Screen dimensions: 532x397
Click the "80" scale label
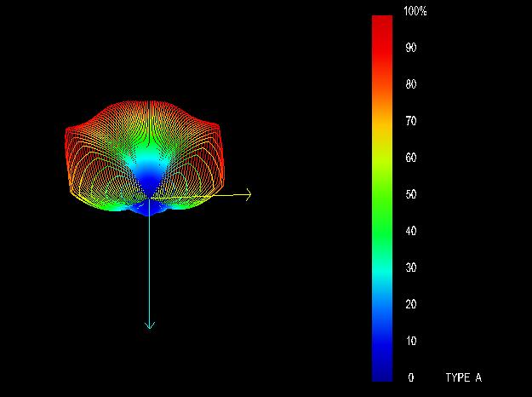click(x=411, y=84)
